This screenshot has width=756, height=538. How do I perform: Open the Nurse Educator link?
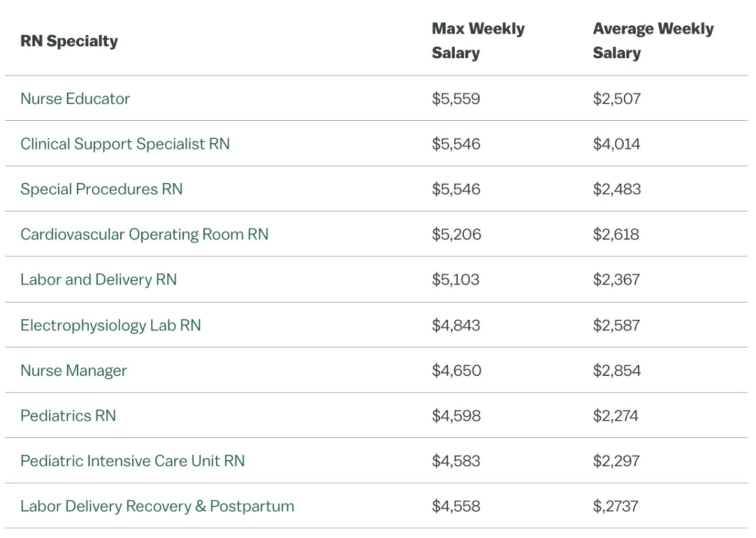pyautogui.click(x=75, y=99)
